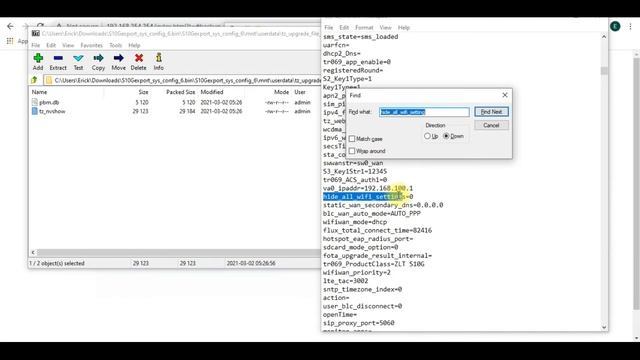Viewport: 640px width, 360px height.
Task: Enable the Match case checkbox
Action: point(352,139)
